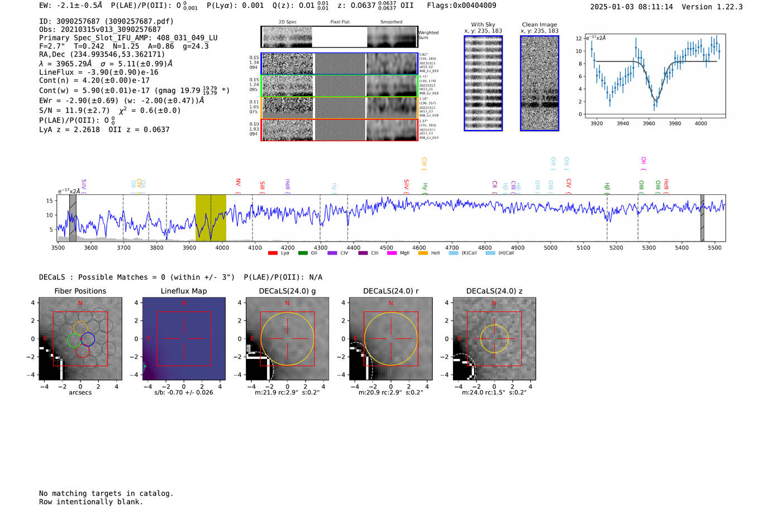Select the magenta MgII legend swatch
Viewport: 782px width, 532px height.
click(x=392, y=253)
